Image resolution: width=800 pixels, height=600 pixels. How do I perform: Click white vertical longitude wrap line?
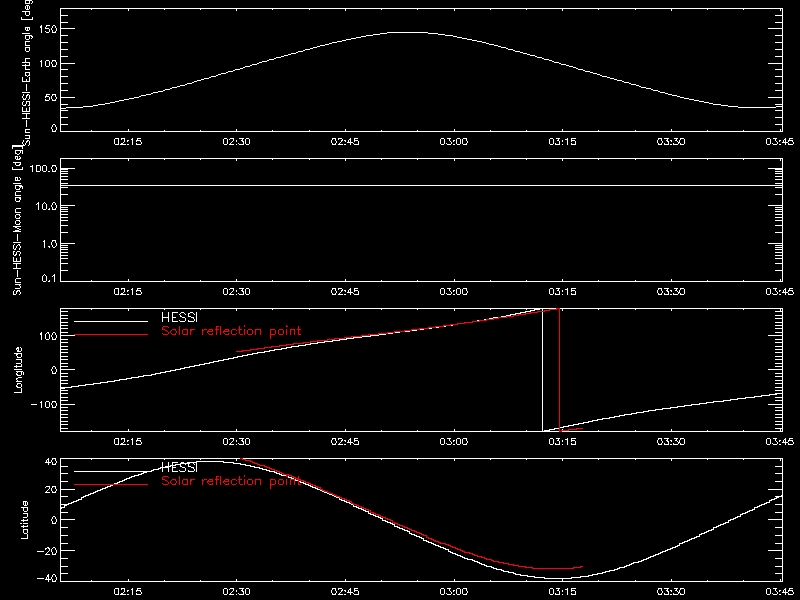[x=542, y=370]
